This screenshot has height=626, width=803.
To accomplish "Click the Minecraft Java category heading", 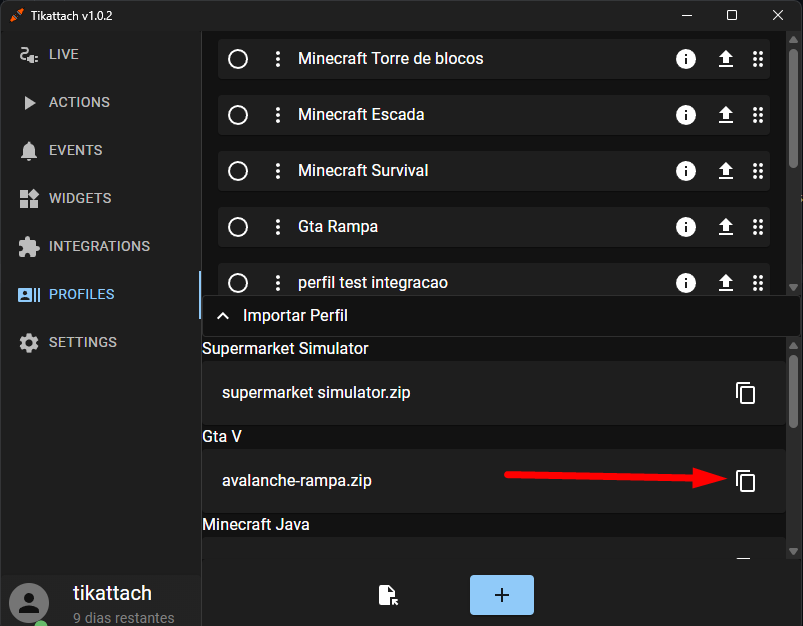I will click(256, 525).
